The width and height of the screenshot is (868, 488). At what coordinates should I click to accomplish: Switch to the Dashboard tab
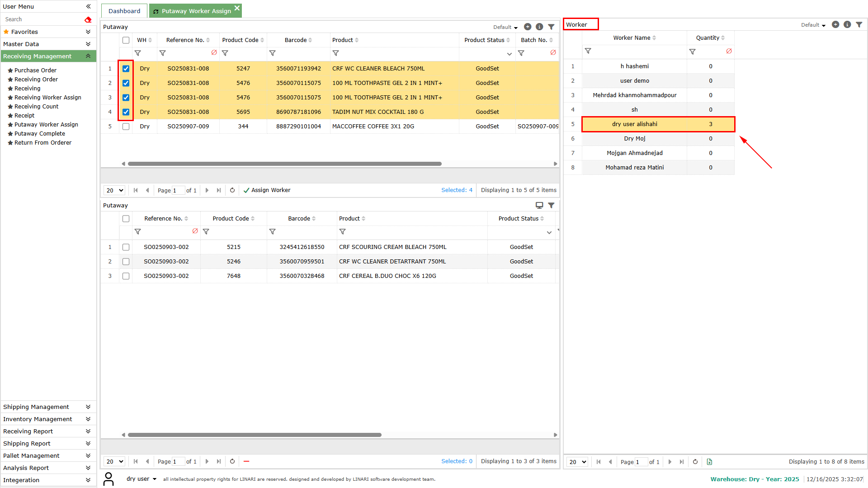[x=124, y=11]
